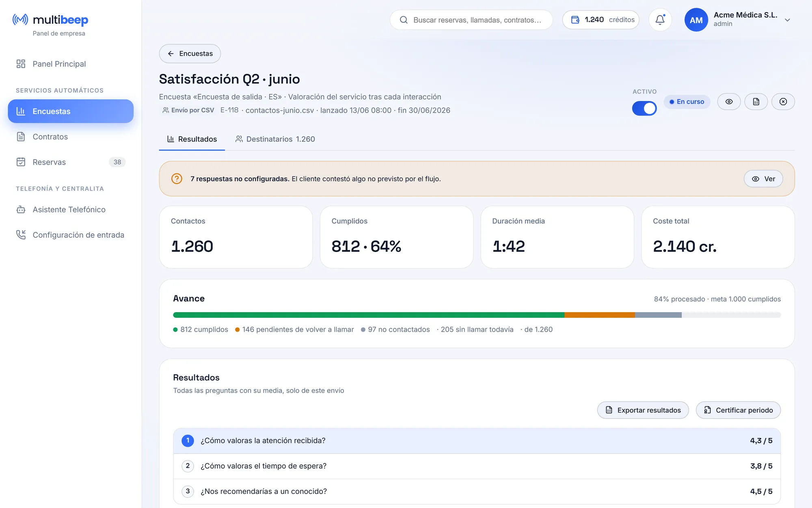This screenshot has height=508, width=812.
Task: Switch to the Destinatarios 1.260 tab
Action: tap(275, 139)
